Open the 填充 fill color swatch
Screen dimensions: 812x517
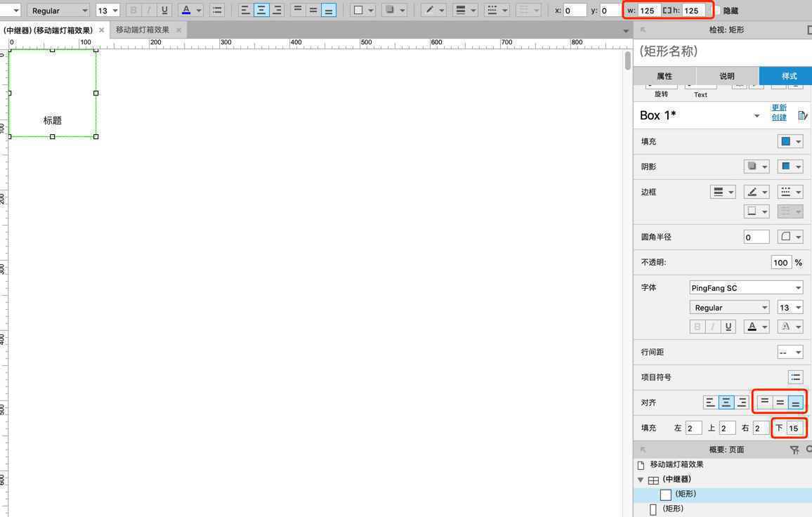click(x=790, y=141)
